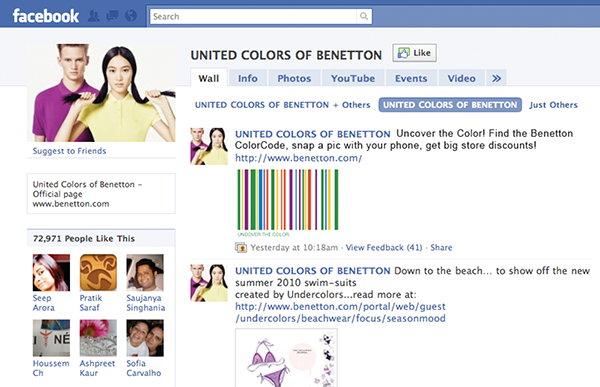Click the search magnifier button

pyautogui.click(x=364, y=16)
